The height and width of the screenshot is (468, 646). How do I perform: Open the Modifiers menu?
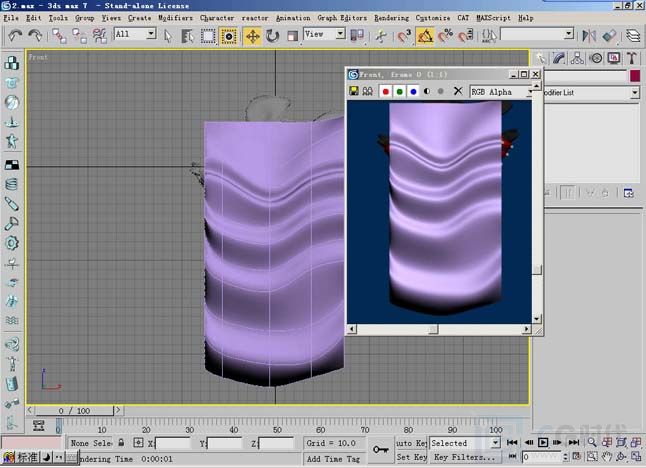pyautogui.click(x=175, y=18)
